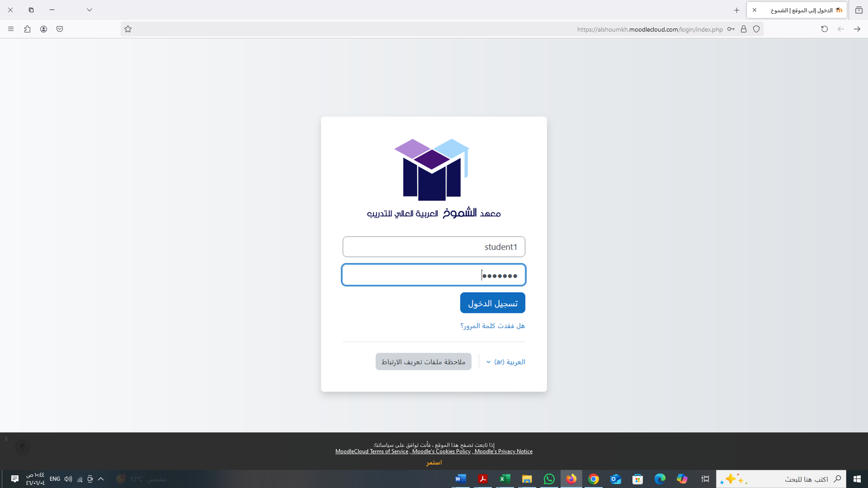The width and height of the screenshot is (868, 488).
Task: Open WhatsApp from the taskbar
Action: (549, 479)
